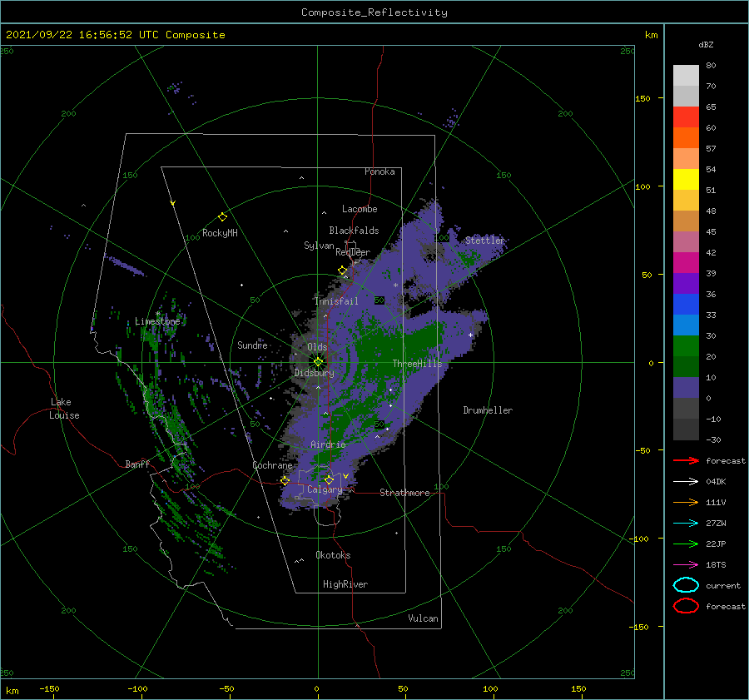Click the Calgary label

coord(325,489)
